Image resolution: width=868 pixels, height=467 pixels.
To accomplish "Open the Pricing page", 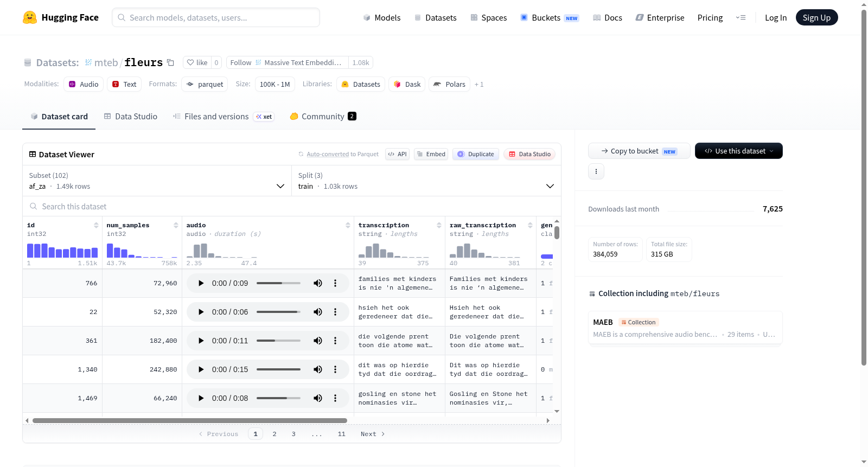I will click(x=710, y=17).
